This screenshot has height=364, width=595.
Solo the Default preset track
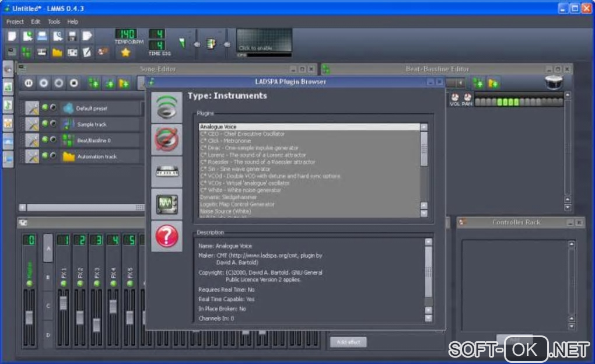(x=53, y=107)
